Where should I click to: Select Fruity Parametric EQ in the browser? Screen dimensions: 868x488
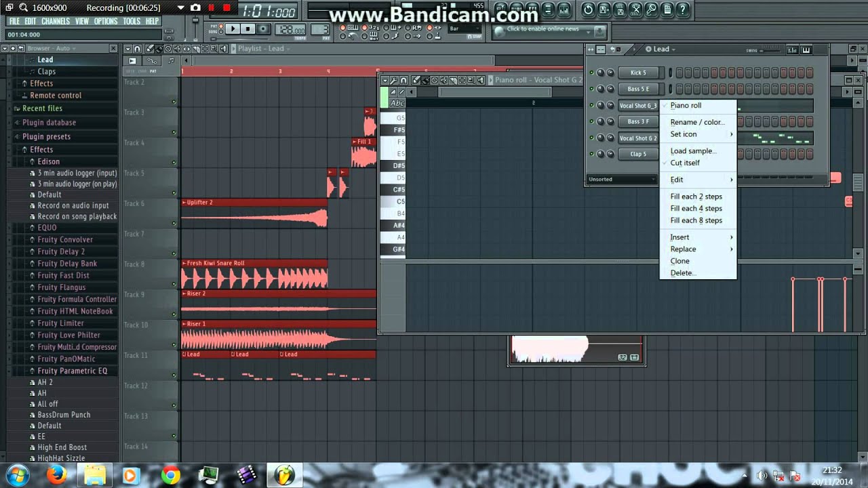pyautogui.click(x=73, y=371)
